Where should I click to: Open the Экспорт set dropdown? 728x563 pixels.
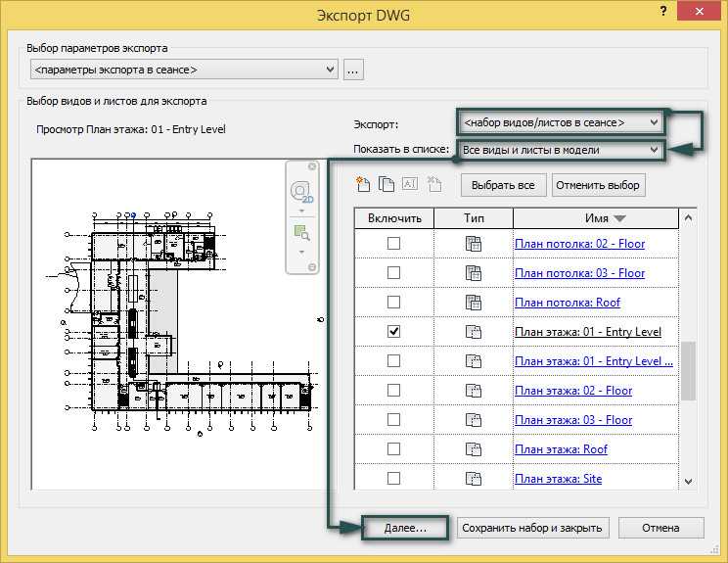pyautogui.click(x=561, y=122)
